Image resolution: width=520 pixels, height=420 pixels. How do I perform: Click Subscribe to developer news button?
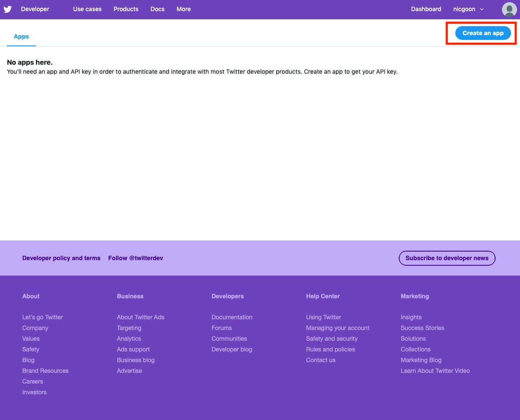(x=447, y=258)
